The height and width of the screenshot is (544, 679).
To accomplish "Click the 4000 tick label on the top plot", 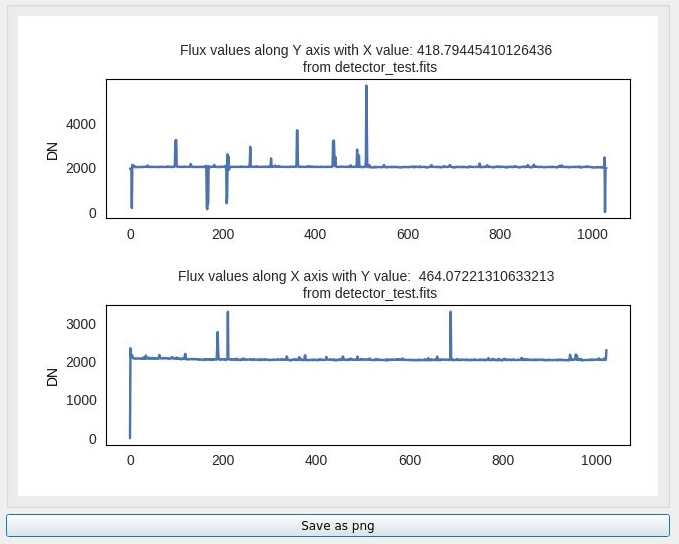I will 81,125.
